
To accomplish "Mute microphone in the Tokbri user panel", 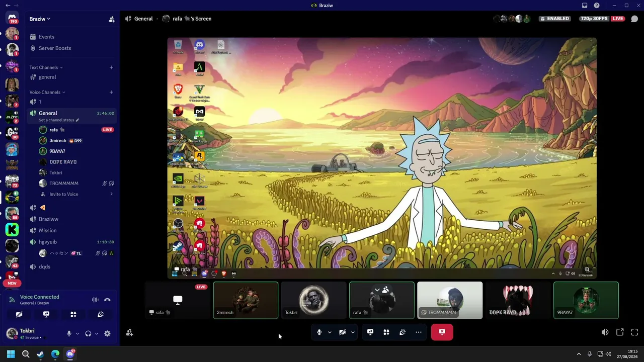I will (69, 333).
